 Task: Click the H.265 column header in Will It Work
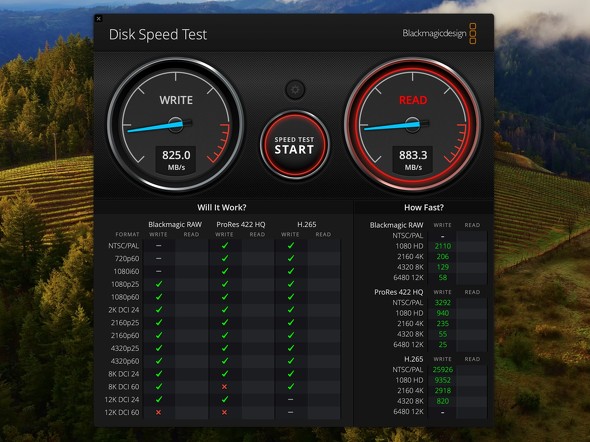tap(307, 225)
